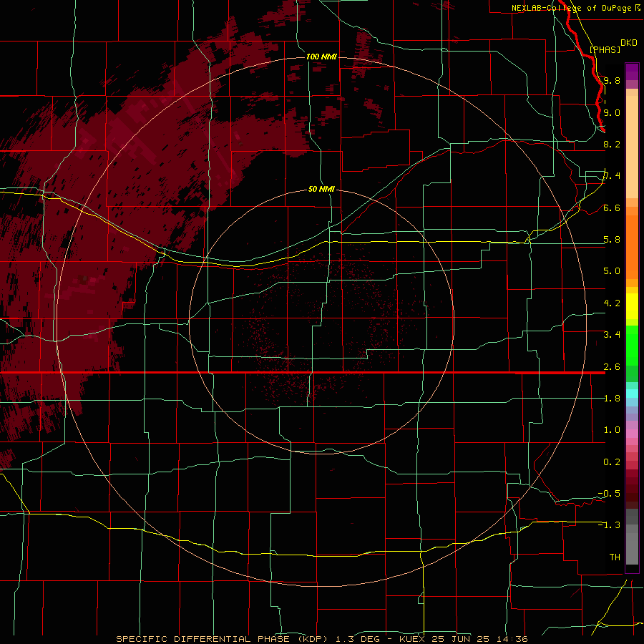Click the 9.8 value on the color scale
This screenshot has height=644, width=644.
612,80
